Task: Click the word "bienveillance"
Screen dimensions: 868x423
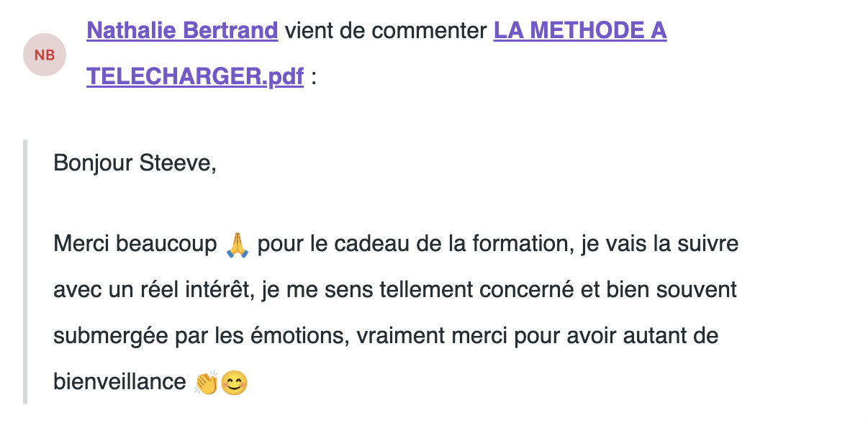Action: (x=119, y=382)
